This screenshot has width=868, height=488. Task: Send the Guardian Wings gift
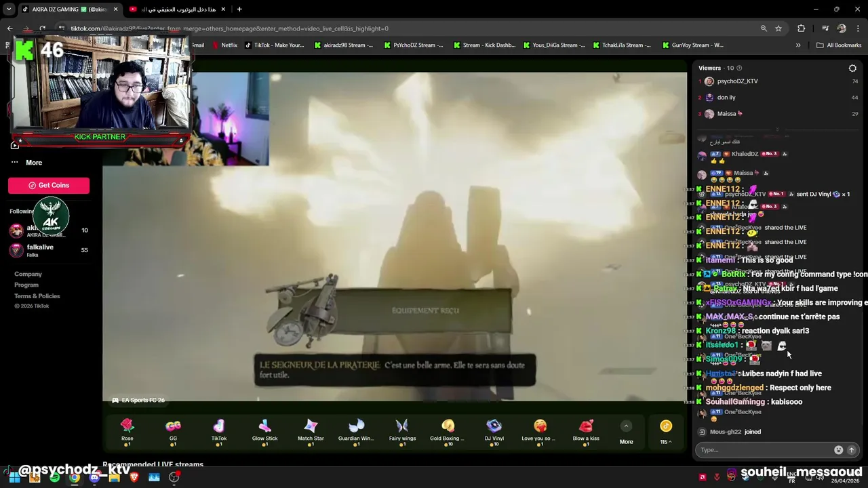[356, 430]
